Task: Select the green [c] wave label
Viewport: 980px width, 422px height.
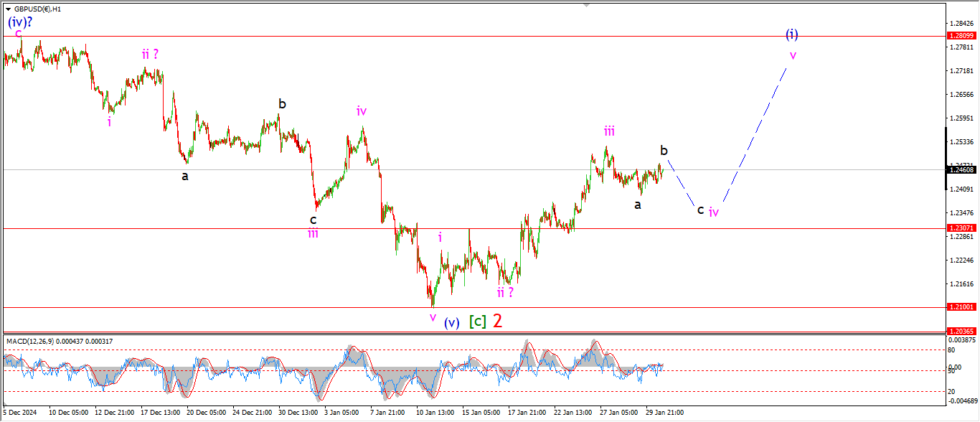Action: pyautogui.click(x=478, y=322)
